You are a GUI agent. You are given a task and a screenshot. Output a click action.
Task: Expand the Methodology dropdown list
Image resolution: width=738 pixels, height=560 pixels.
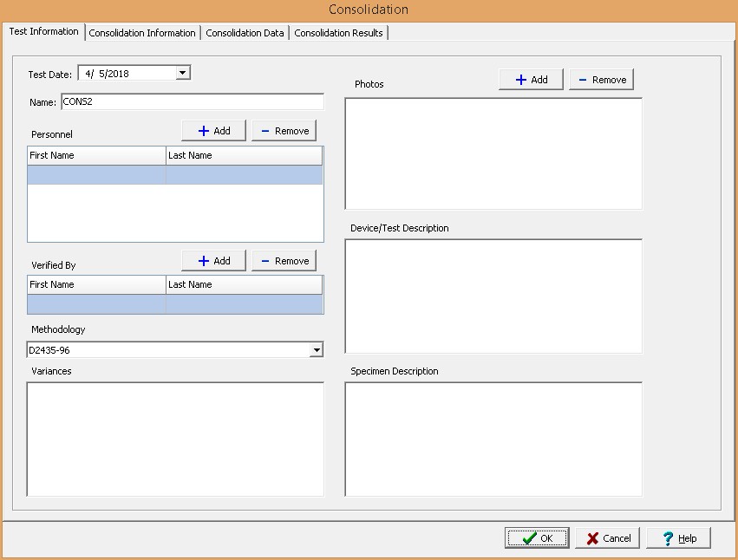(x=317, y=350)
